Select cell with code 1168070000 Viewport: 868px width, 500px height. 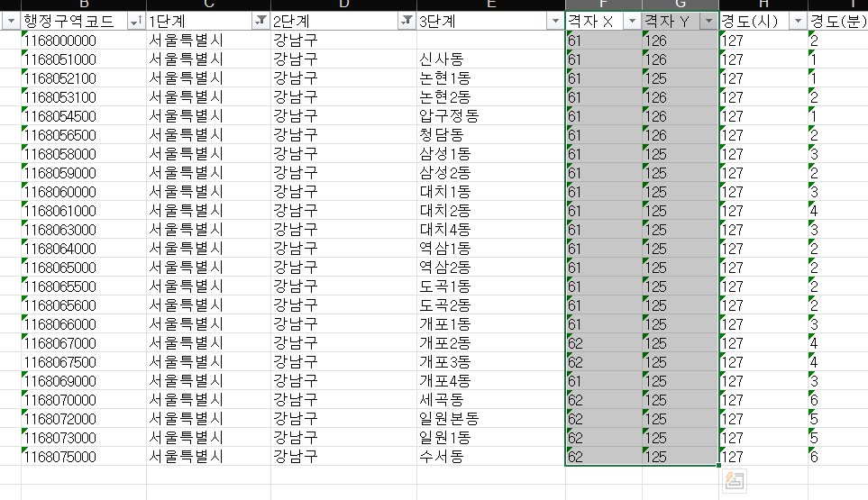[x=84, y=400]
